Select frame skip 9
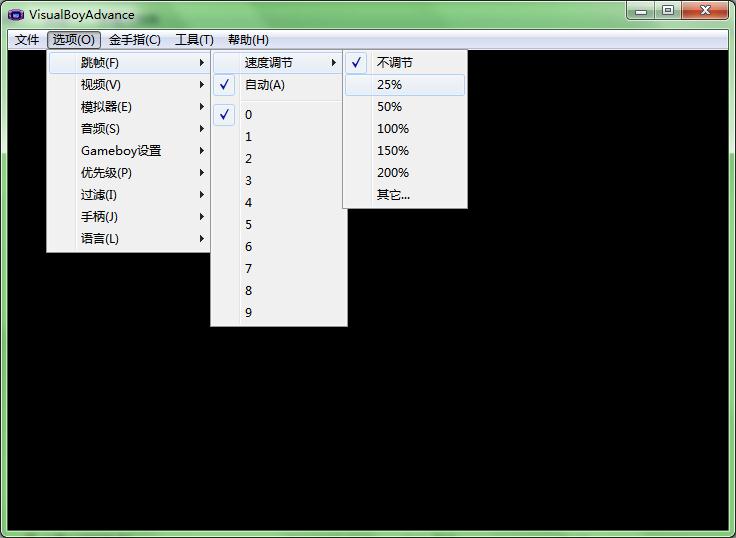Viewport: 736px width, 538px height. point(279,313)
